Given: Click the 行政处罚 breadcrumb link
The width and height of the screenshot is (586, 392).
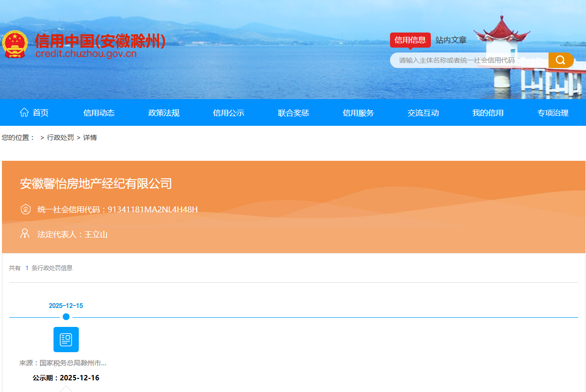Looking at the screenshot, I should click(60, 137).
